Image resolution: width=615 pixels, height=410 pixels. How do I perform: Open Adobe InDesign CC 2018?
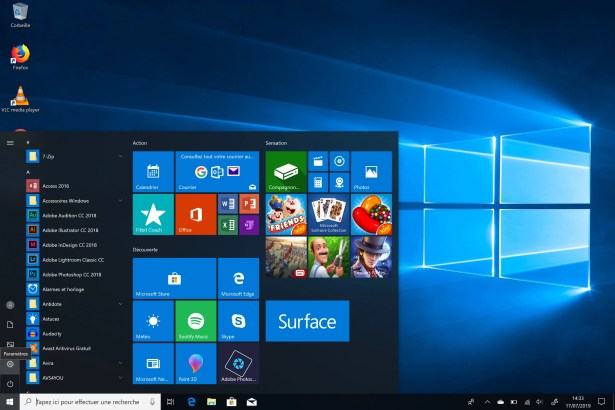click(x=75, y=245)
